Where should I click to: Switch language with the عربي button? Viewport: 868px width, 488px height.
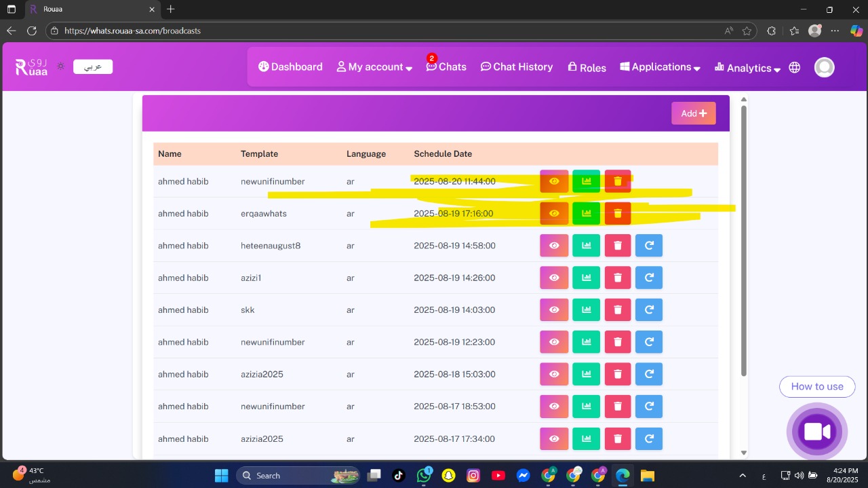pos(93,67)
